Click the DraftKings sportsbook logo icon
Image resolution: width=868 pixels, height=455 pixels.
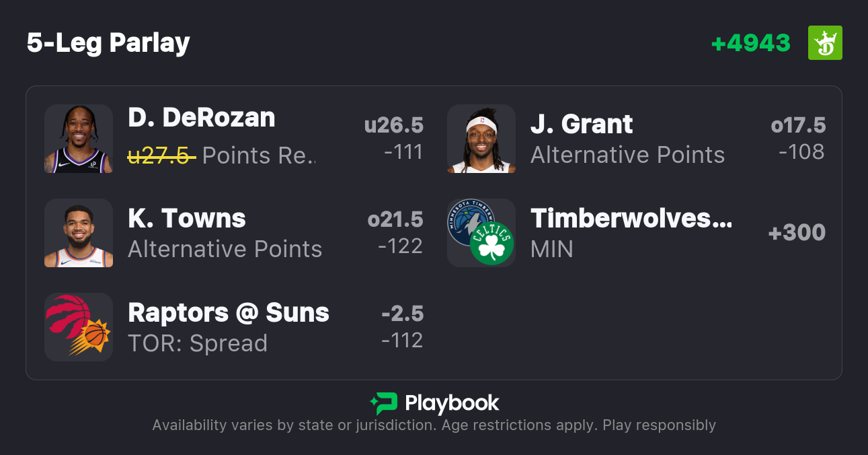click(x=825, y=43)
